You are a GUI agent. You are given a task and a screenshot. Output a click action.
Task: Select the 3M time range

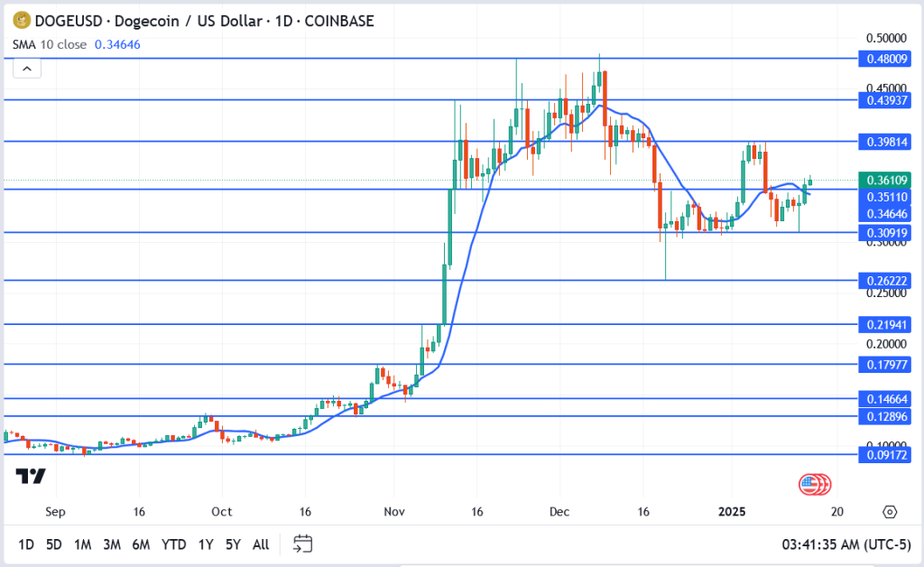[x=112, y=544]
